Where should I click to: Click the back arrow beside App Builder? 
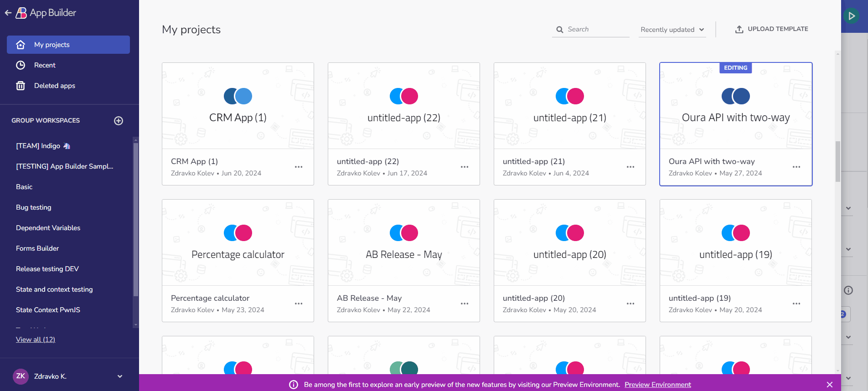[x=8, y=13]
